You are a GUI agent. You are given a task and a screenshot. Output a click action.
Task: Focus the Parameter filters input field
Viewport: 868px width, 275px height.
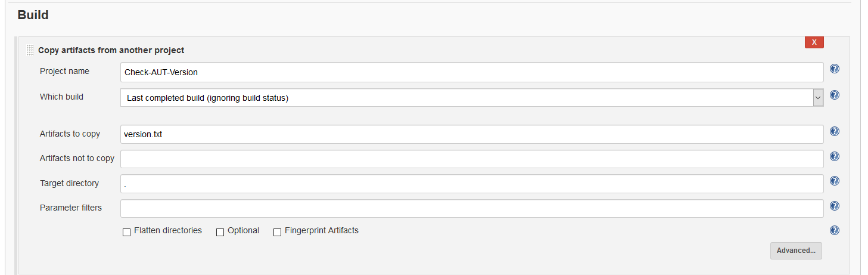[x=472, y=209]
